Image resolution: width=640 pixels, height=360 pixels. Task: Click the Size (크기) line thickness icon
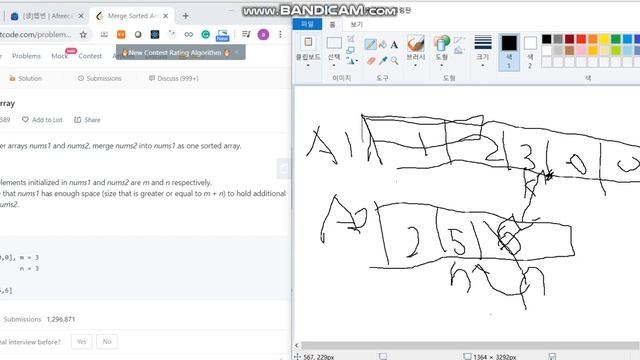(x=483, y=42)
